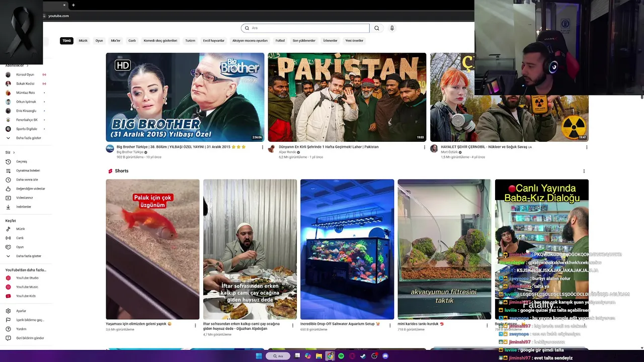Open Big Brother Türkiye channel name

coord(130,152)
